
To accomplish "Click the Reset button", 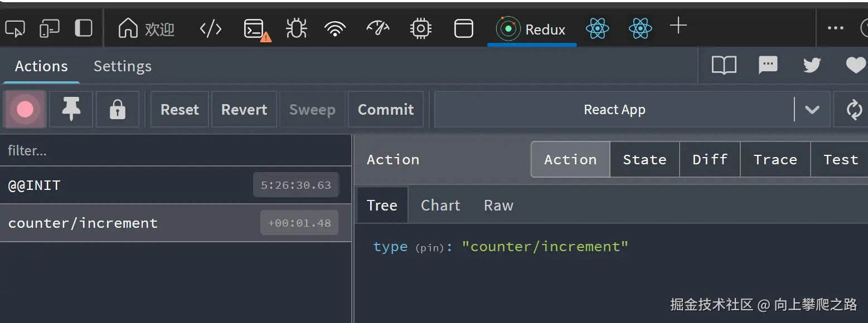I will point(180,110).
